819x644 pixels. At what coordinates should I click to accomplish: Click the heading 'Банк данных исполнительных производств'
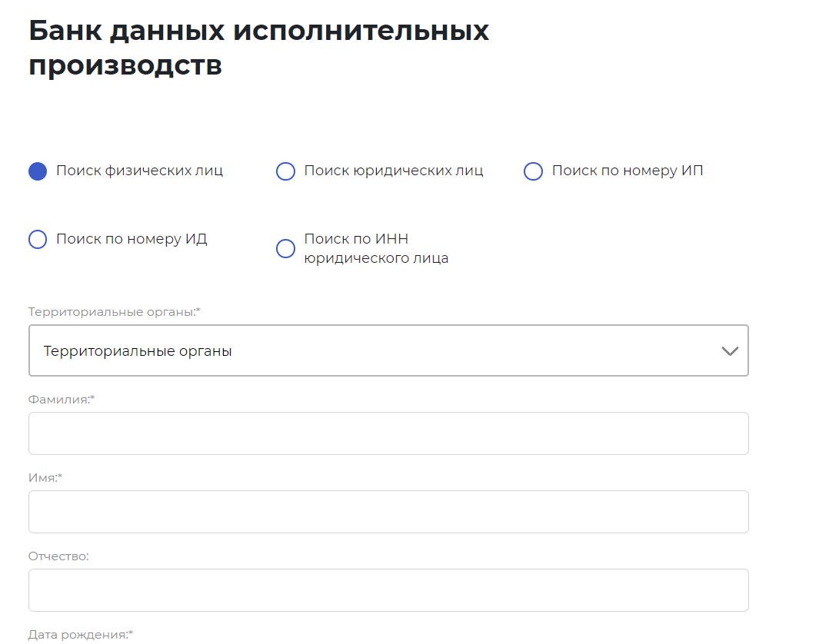tap(258, 48)
